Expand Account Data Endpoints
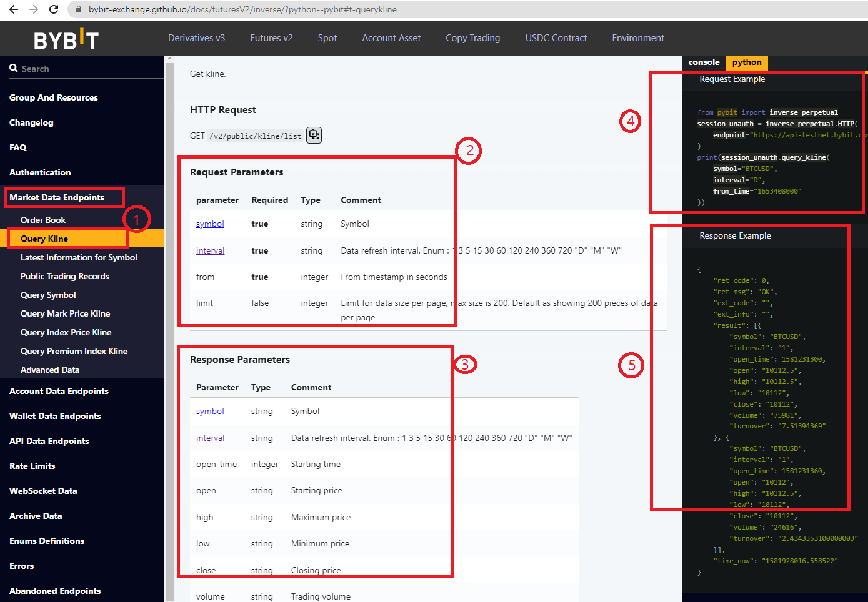 pyautogui.click(x=59, y=391)
